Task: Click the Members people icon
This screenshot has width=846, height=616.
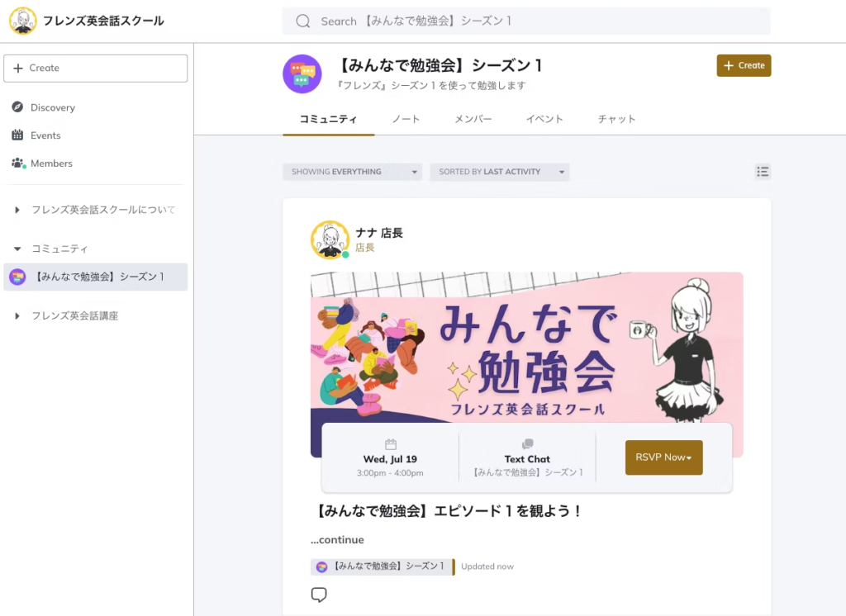Action: pos(17,163)
